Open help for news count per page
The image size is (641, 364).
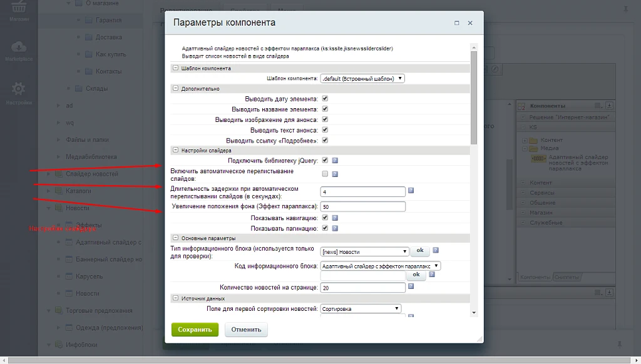[411, 286]
